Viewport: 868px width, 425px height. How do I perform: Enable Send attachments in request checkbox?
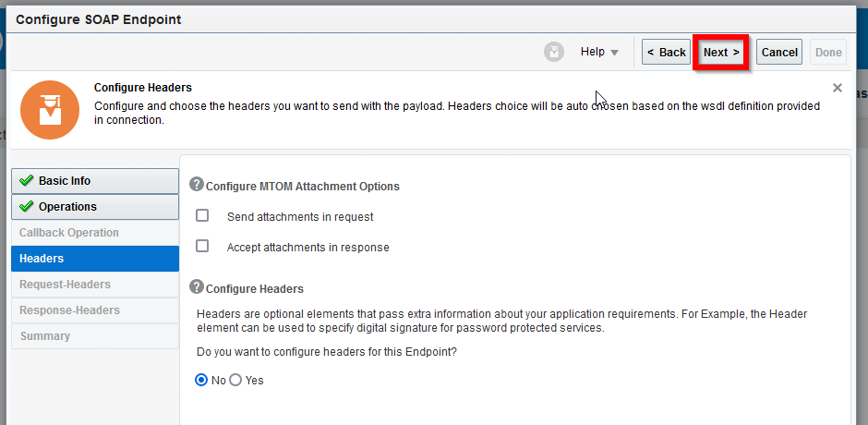[x=202, y=215]
